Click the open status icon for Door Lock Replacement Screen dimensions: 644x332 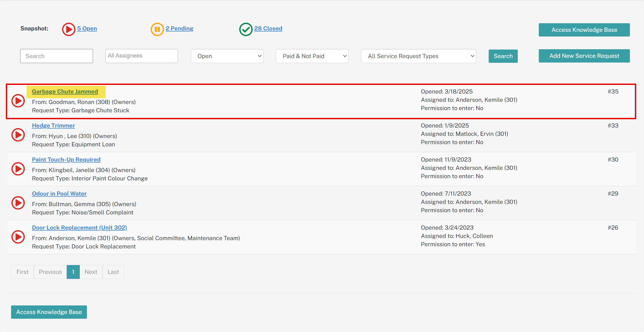coord(18,237)
